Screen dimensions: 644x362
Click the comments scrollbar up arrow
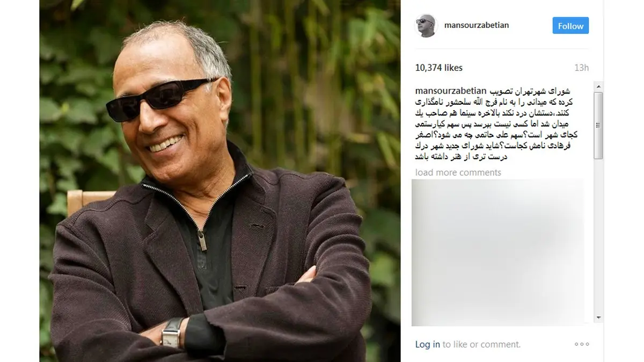[598, 86]
